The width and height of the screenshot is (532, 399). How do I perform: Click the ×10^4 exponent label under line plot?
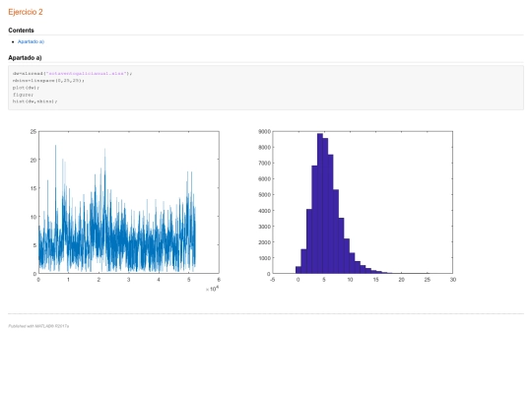pyautogui.click(x=212, y=289)
